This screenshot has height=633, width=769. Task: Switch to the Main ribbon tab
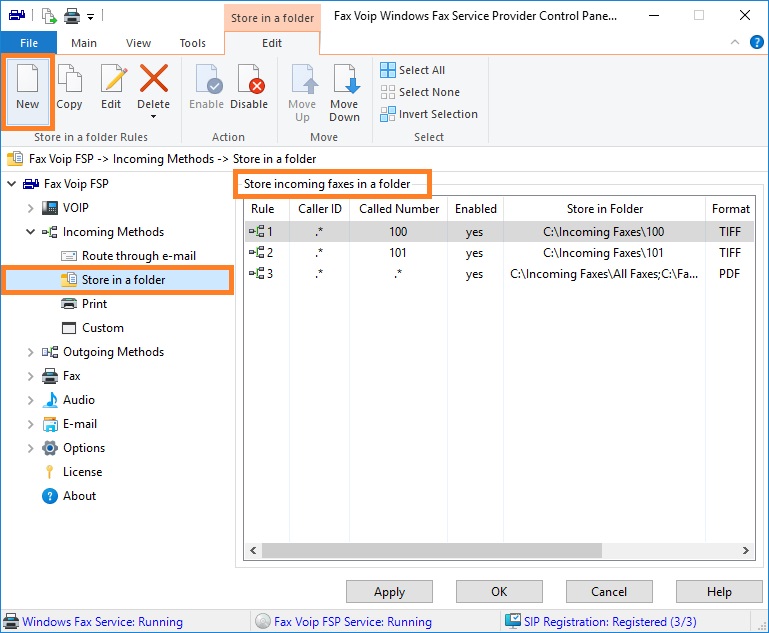point(84,43)
